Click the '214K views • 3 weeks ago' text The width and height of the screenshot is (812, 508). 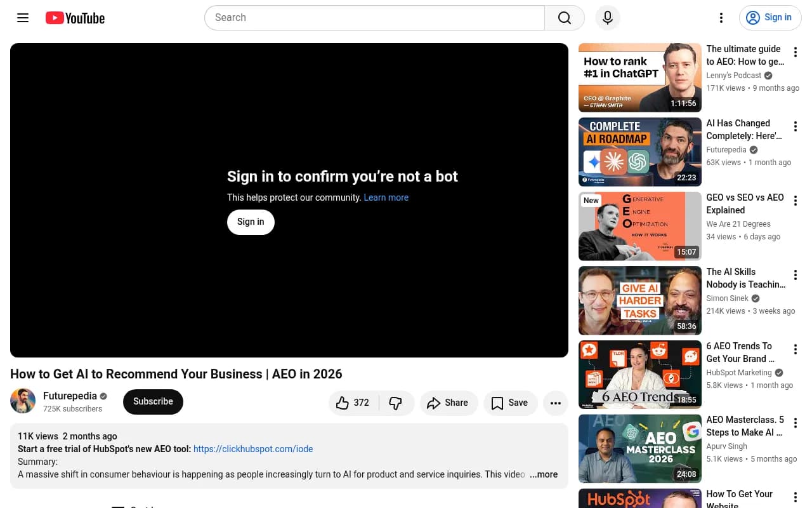[x=750, y=311]
